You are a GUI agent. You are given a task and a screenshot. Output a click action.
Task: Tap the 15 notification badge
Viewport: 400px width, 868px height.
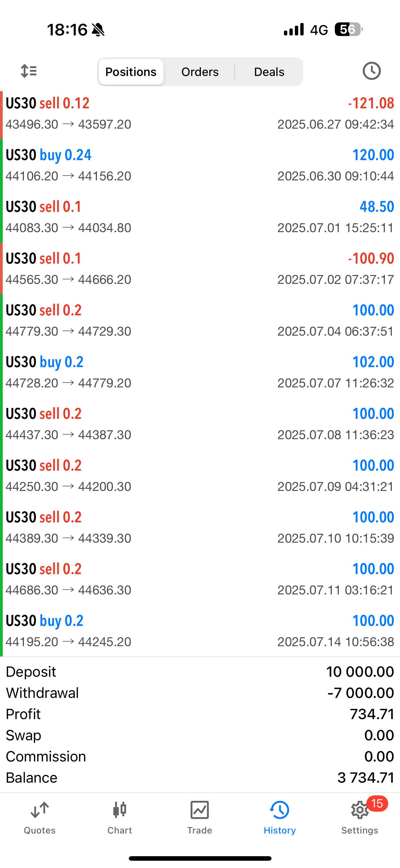377,804
